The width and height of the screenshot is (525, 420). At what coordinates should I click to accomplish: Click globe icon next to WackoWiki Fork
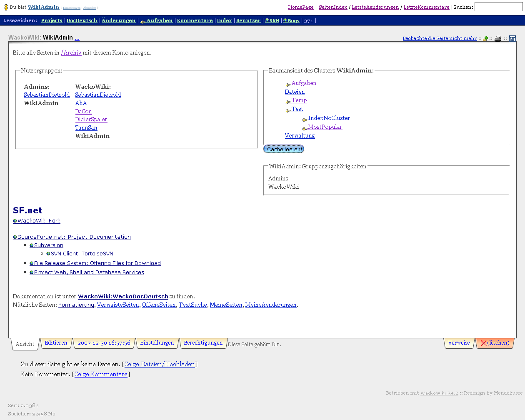(15, 221)
